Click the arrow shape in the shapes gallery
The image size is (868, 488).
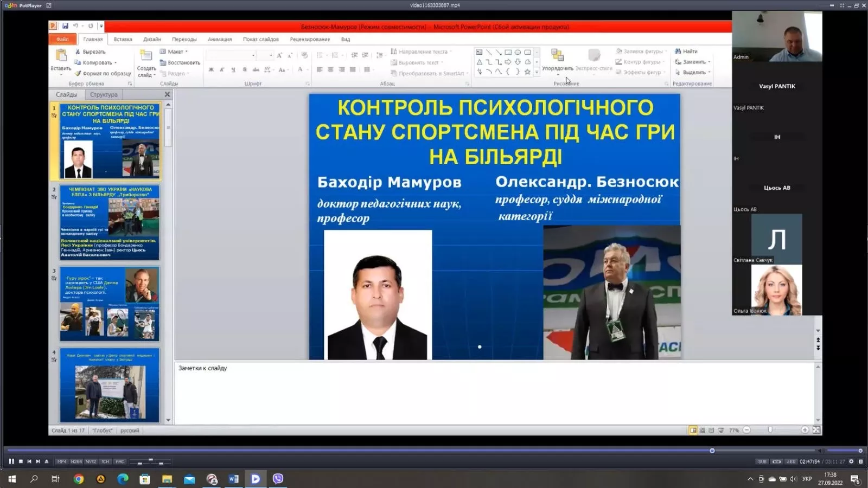[x=508, y=62]
